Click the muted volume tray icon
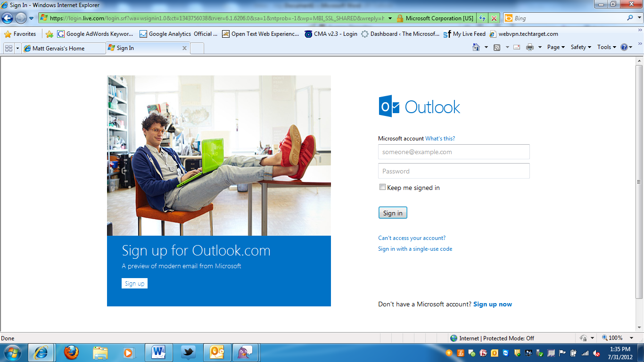 point(597,353)
